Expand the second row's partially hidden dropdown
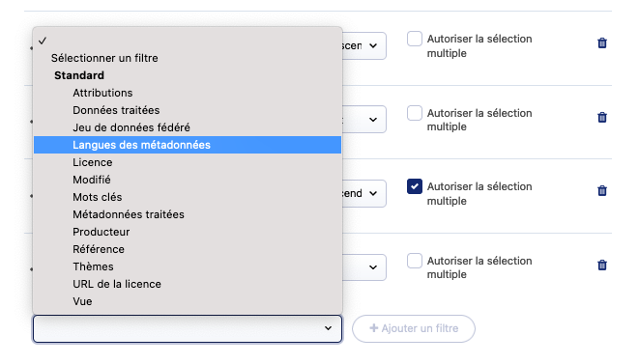639x364 pixels. [363, 120]
